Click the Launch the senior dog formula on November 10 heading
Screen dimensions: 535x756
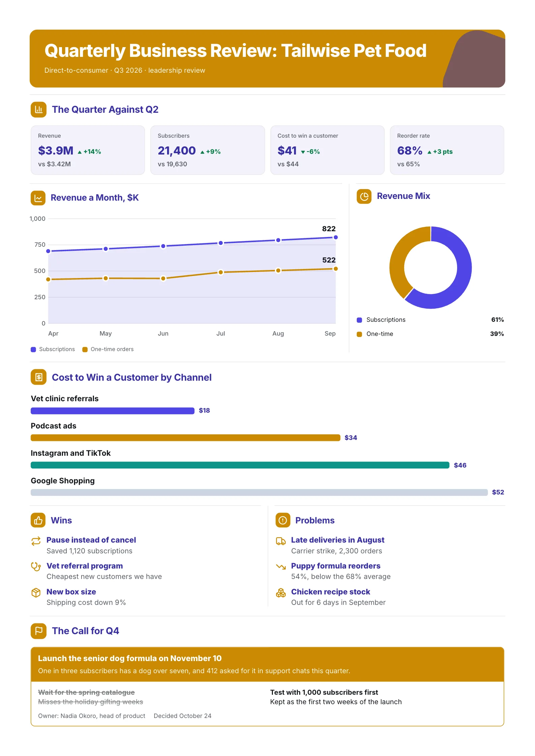coord(130,658)
